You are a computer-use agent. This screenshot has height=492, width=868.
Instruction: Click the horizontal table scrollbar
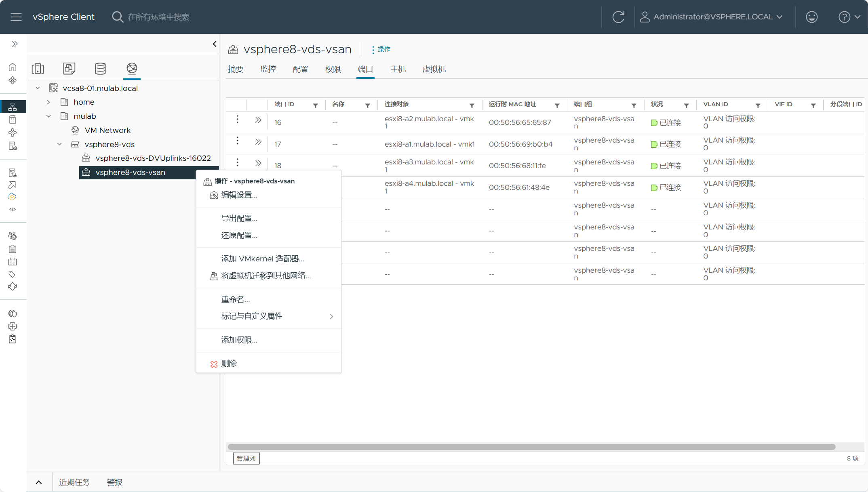531,447
